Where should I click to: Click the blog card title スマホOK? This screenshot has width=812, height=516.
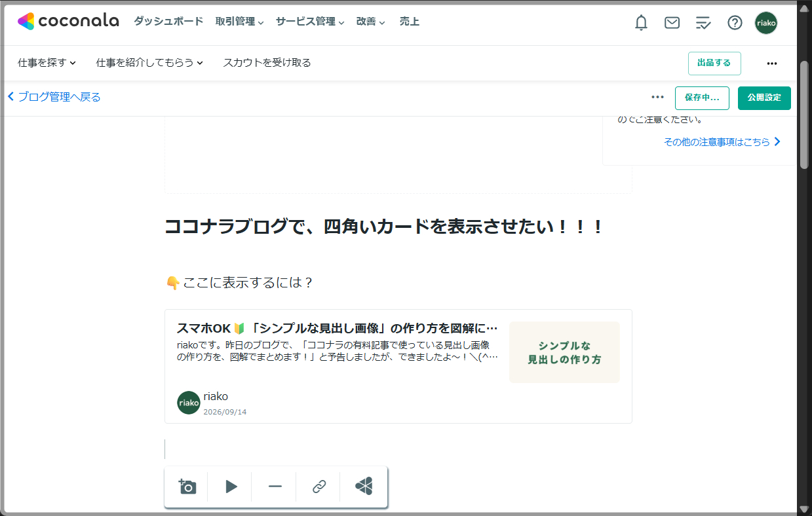point(337,328)
